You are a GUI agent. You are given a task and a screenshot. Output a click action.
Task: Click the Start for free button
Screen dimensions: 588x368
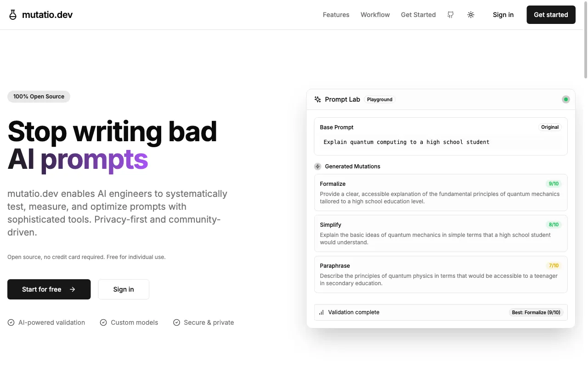(x=49, y=289)
